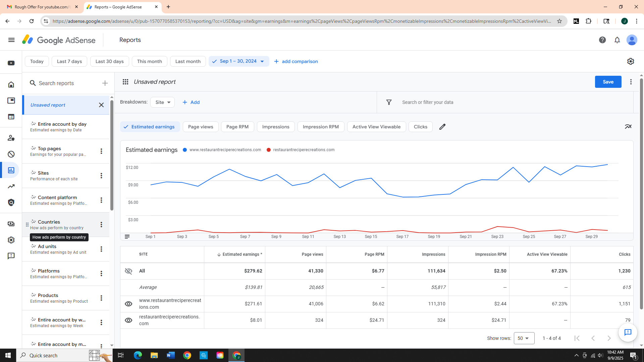The height and width of the screenshot is (362, 644).
Task: Open Account settings gear in sidebar
Action: click(x=11, y=240)
